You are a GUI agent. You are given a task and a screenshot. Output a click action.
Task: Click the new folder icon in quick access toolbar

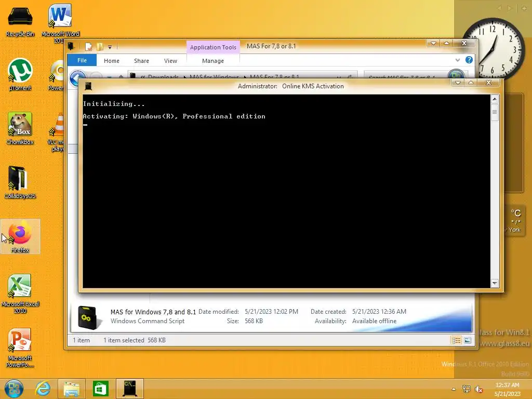[x=100, y=47]
